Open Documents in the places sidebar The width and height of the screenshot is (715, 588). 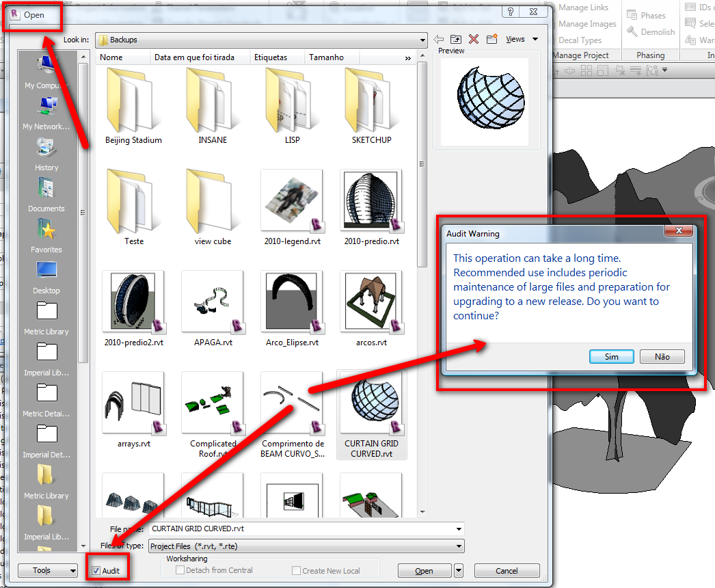pos(46,196)
